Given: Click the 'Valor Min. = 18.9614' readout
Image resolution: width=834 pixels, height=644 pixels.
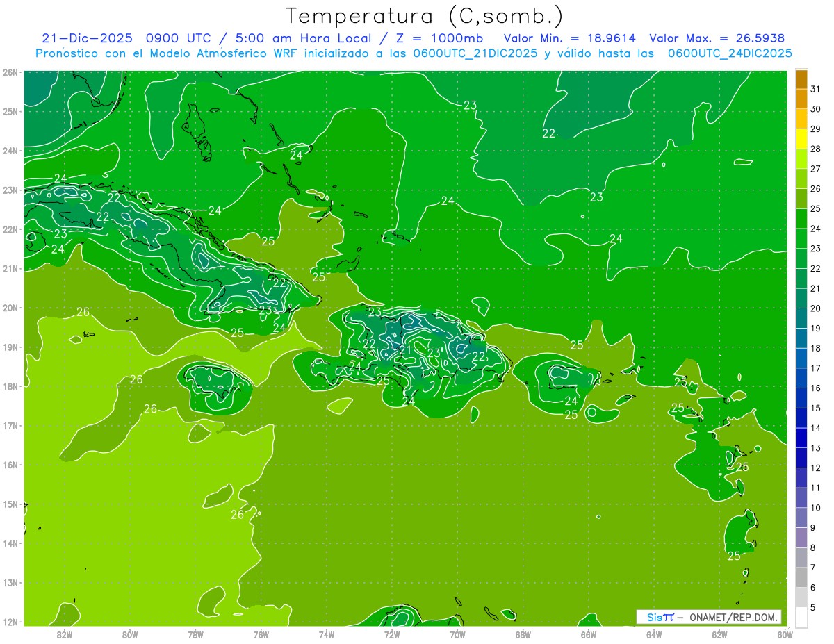Looking at the screenshot, I should [569, 38].
